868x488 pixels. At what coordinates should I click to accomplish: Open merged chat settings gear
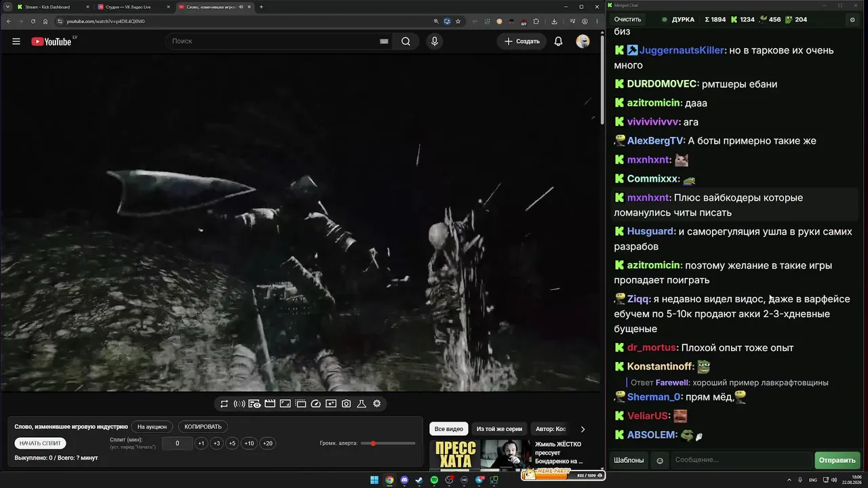tap(852, 20)
